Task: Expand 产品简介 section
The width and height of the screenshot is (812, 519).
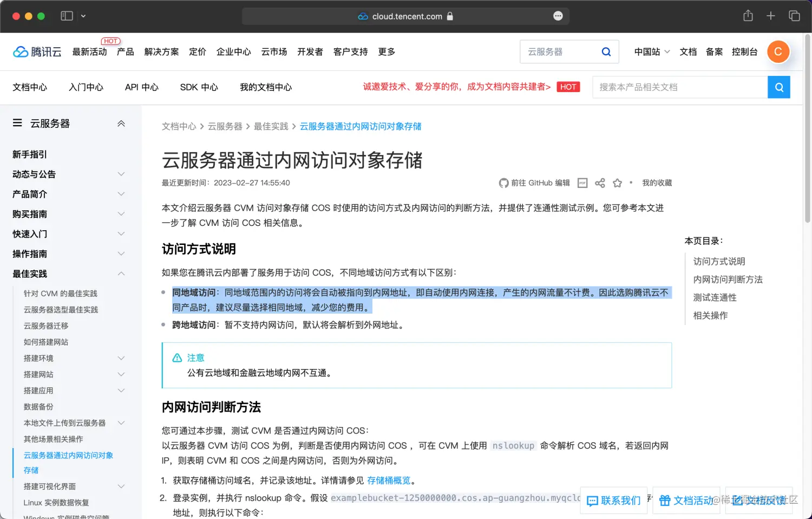Action: pyautogui.click(x=121, y=194)
